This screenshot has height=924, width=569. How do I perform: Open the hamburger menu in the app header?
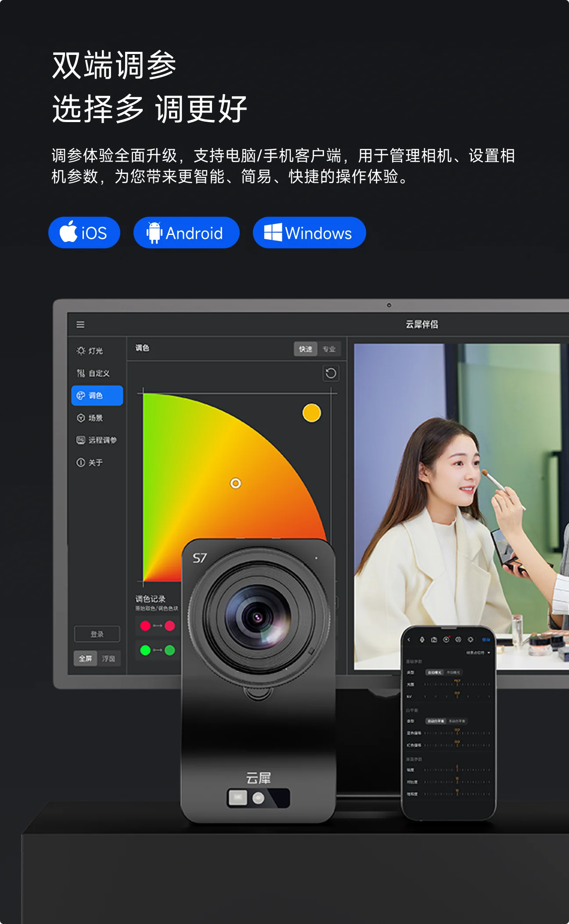(x=80, y=325)
